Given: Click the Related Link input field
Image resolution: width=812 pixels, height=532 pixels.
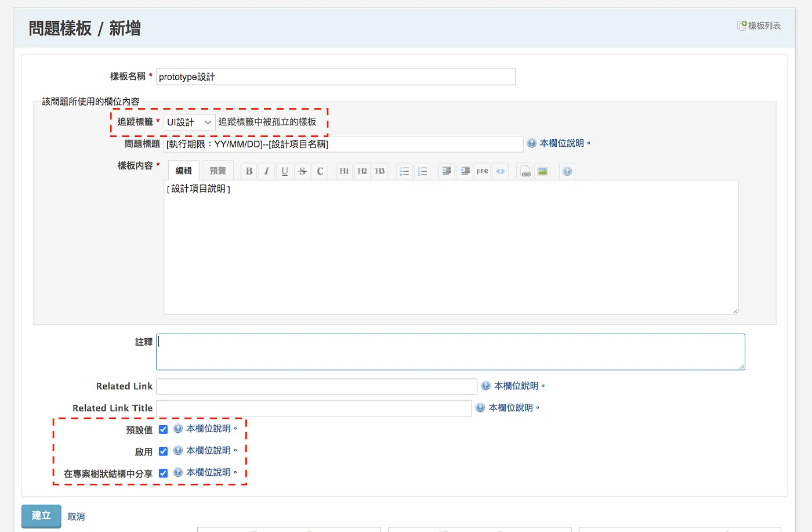Looking at the screenshot, I should 317,386.
